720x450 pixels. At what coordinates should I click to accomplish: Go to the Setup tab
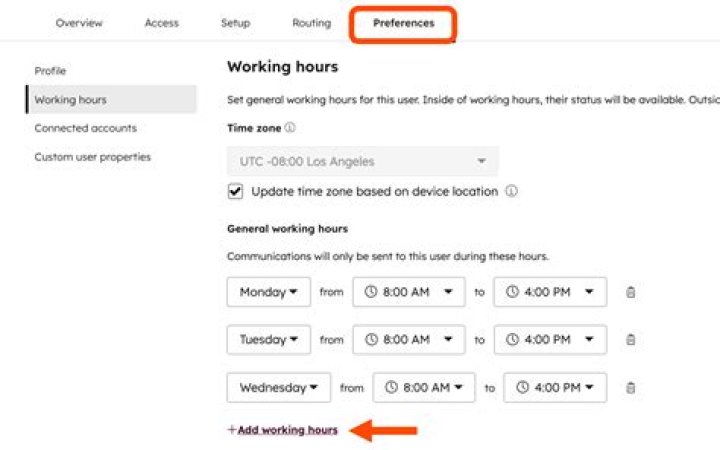236,23
